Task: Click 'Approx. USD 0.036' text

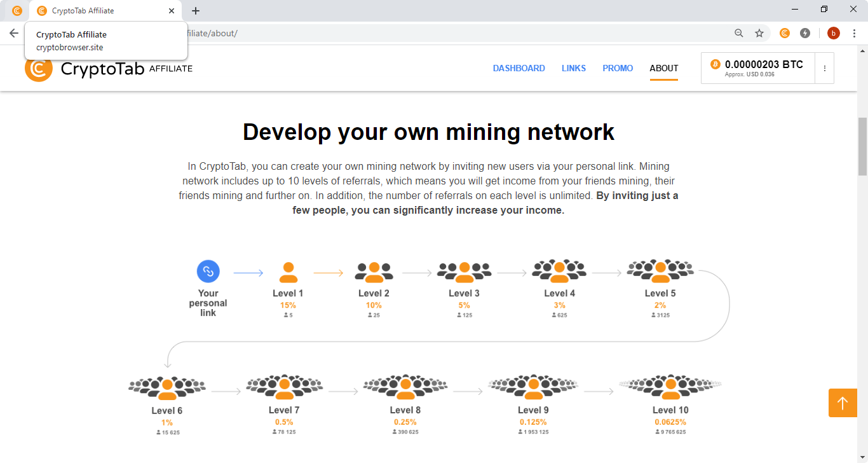Action: pyautogui.click(x=750, y=75)
